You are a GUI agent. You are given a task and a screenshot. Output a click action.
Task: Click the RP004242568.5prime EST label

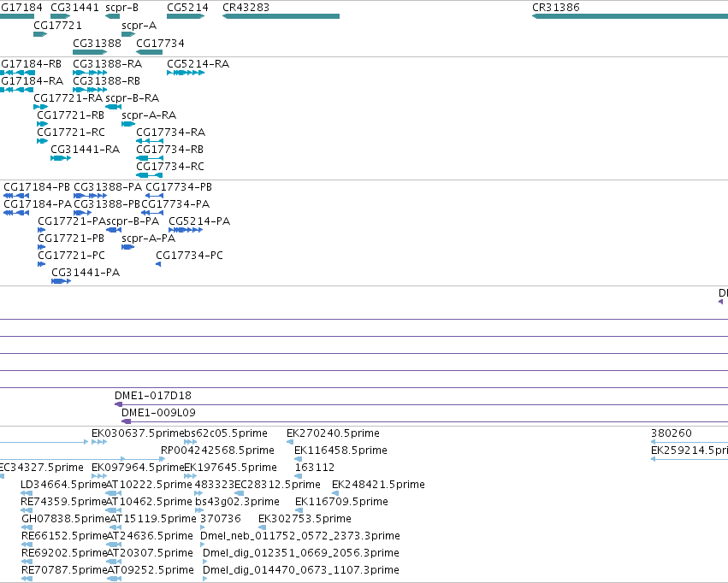(217, 450)
